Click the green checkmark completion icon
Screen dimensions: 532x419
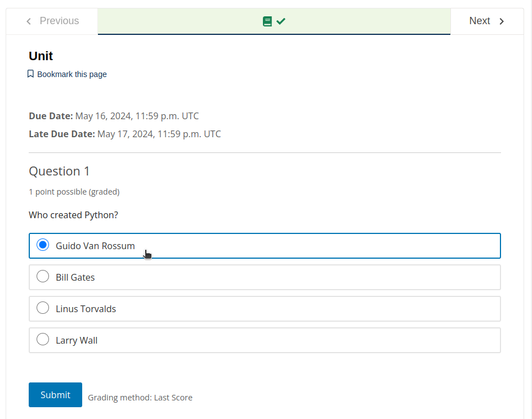click(281, 21)
